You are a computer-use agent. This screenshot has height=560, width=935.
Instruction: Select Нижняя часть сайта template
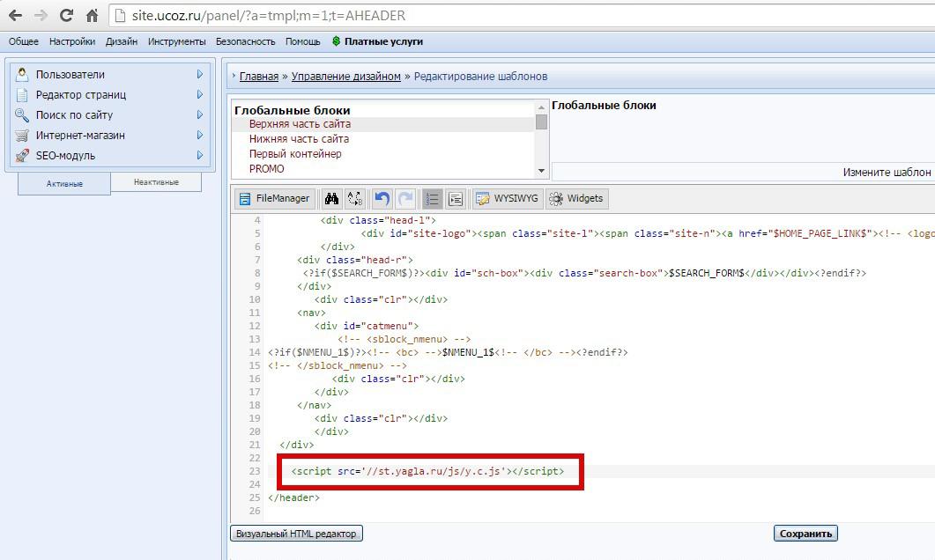(x=300, y=139)
